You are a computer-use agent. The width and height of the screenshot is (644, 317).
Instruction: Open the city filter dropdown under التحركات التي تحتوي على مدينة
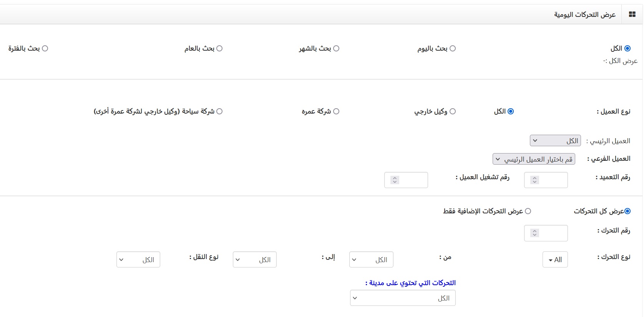tap(403, 298)
